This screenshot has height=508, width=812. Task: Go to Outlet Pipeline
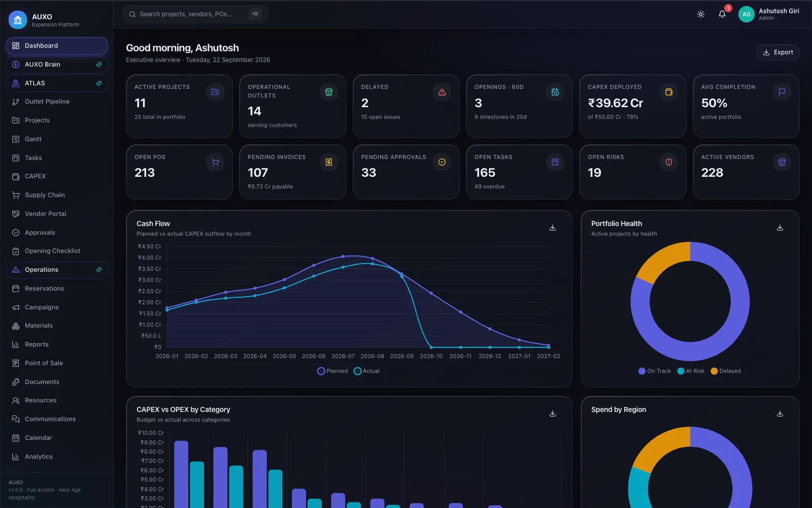pyautogui.click(x=57, y=102)
